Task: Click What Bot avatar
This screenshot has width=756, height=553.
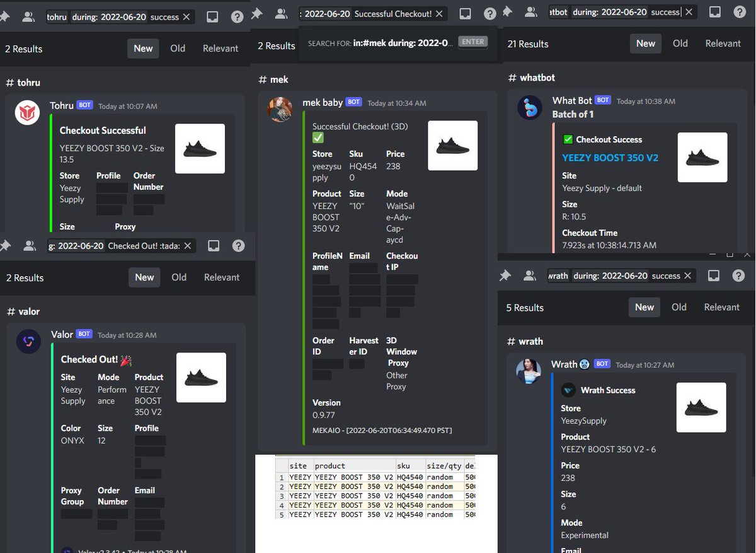Action: [530, 107]
